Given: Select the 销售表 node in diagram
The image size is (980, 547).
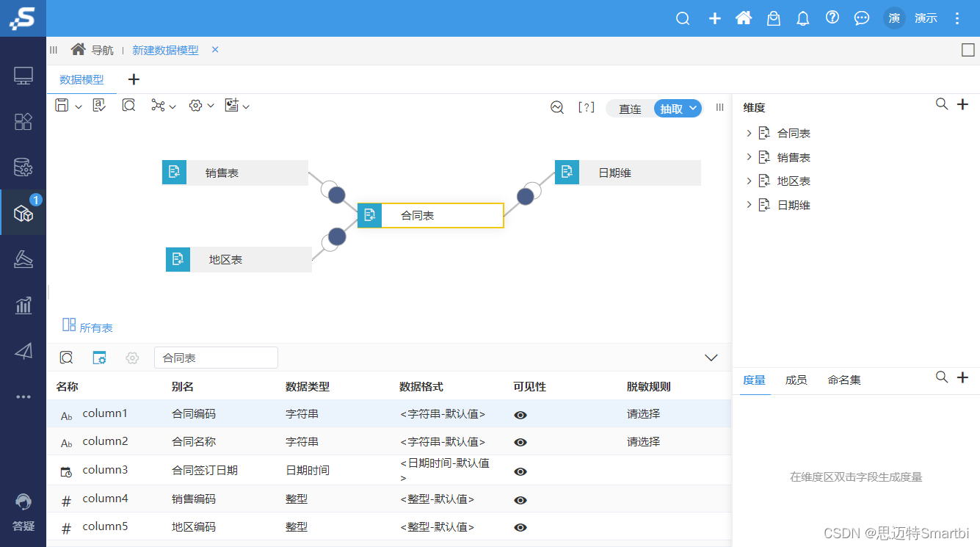Looking at the screenshot, I should 235,173.
